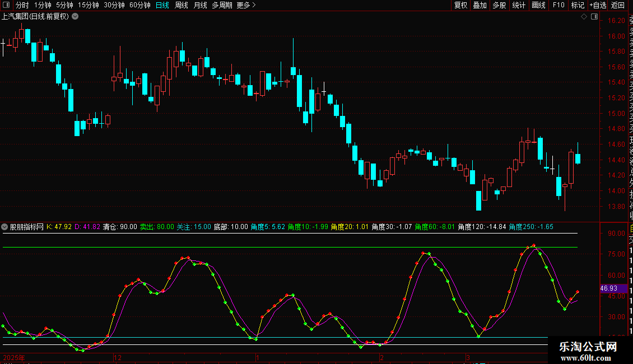Open the 画线 drawing tools
The image size is (633, 364).
click(x=538, y=5)
